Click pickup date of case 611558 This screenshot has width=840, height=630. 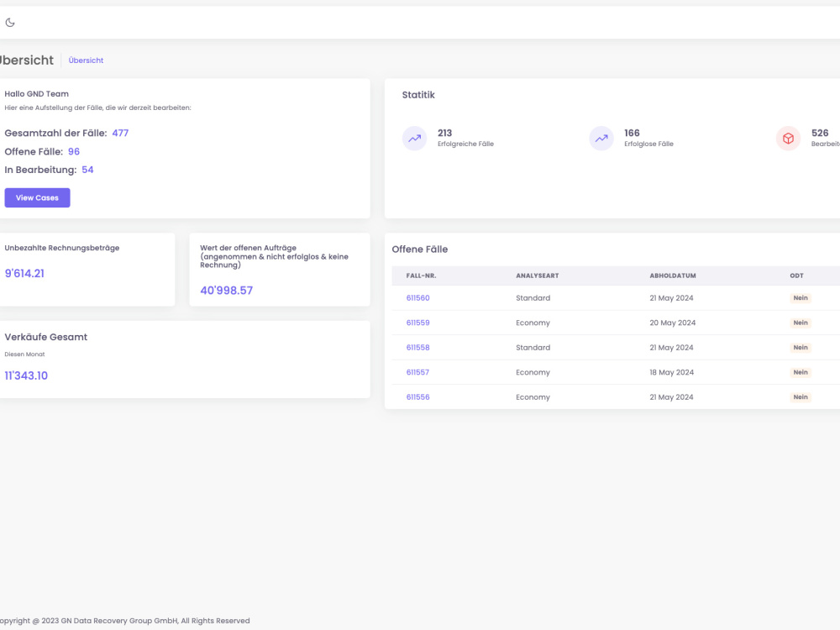point(672,347)
